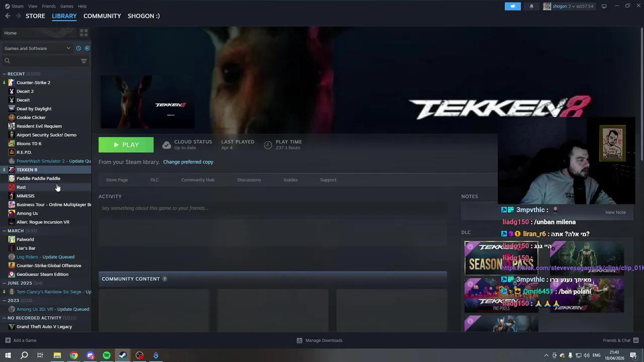Open the Discord taskbar icon
This screenshot has height=362, width=644.
coord(91,355)
